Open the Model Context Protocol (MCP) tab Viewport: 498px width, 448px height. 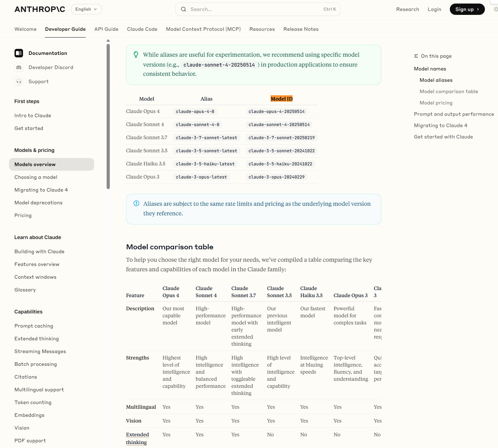203,29
